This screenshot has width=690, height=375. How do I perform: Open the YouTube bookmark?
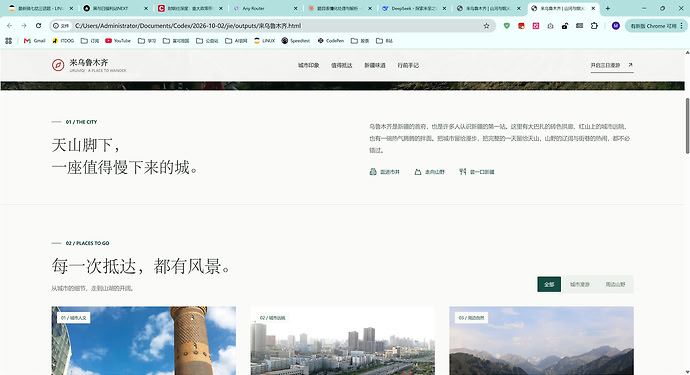(118, 41)
